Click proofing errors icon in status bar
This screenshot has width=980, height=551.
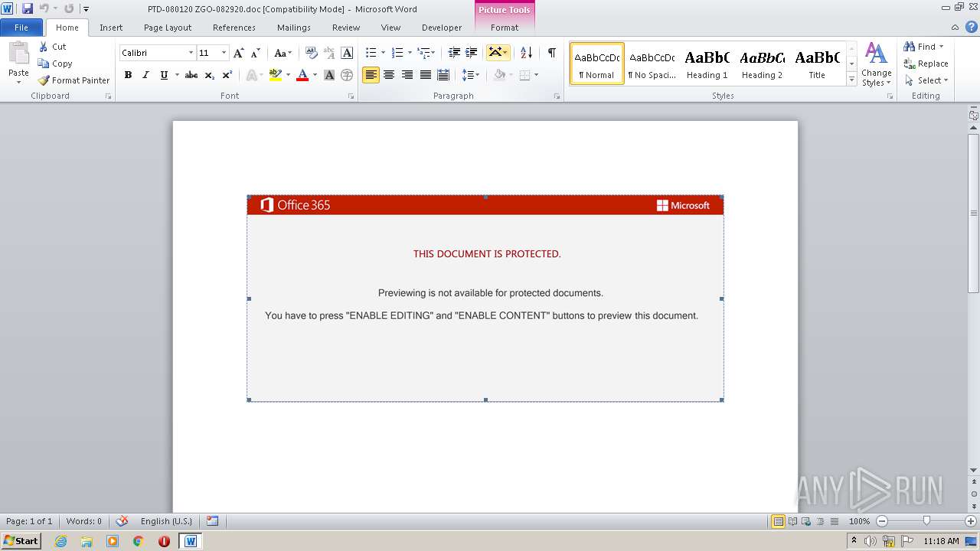pyautogui.click(x=122, y=521)
